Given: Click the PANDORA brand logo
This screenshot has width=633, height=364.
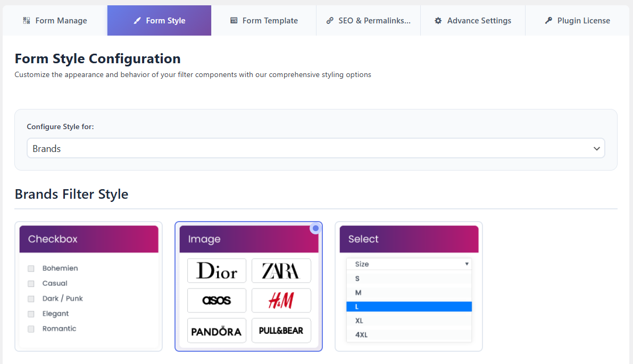Looking at the screenshot, I should click(217, 331).
